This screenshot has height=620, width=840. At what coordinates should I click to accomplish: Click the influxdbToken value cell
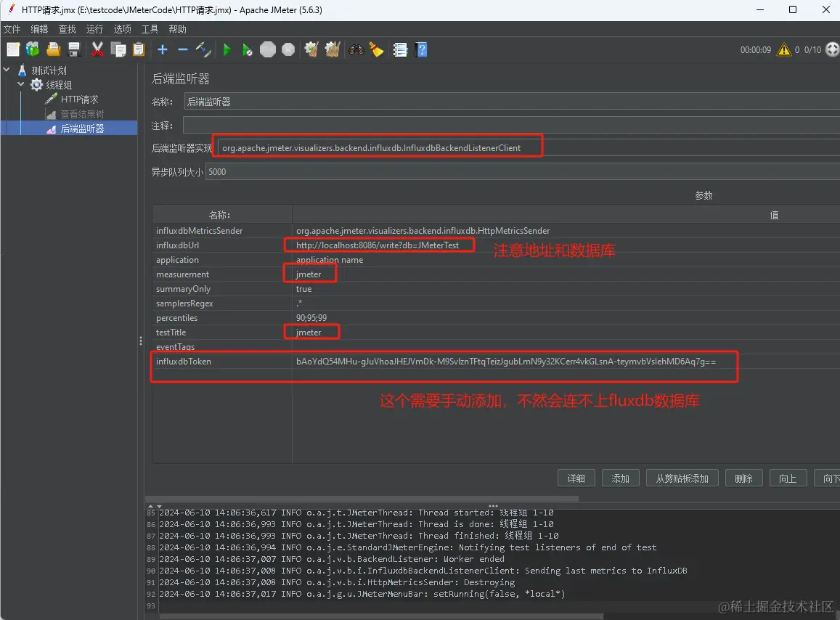(x=566, y=361)
